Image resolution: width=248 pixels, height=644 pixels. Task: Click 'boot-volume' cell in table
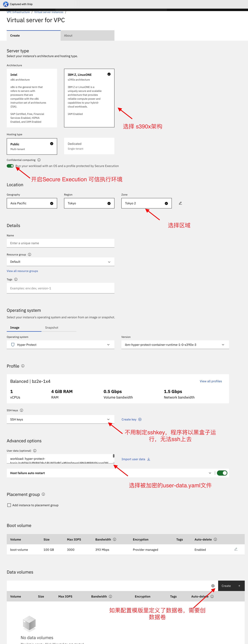coord(19,550)
